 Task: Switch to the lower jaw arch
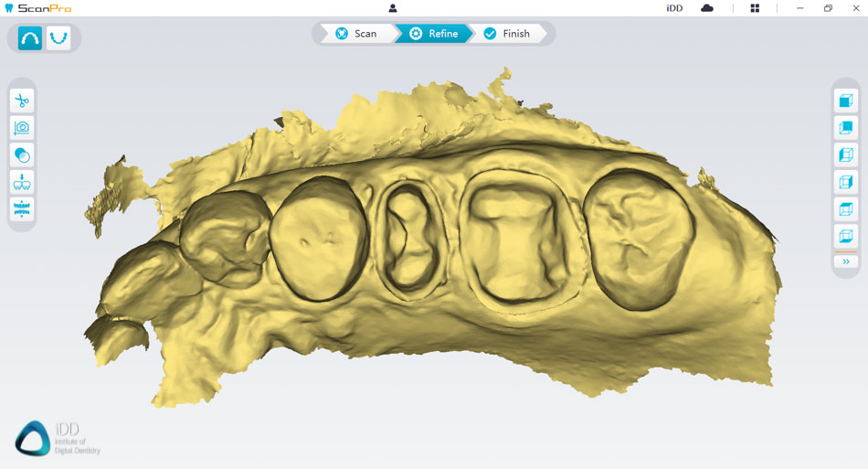(58, 38)
